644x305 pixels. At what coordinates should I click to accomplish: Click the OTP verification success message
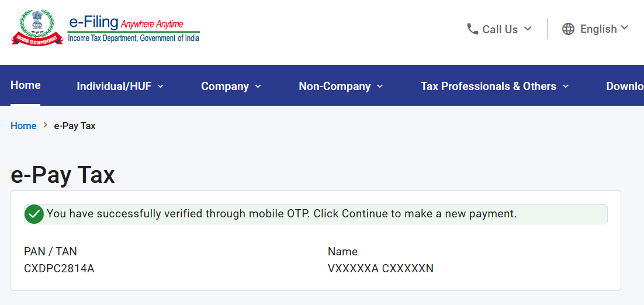tap(281, 214)
